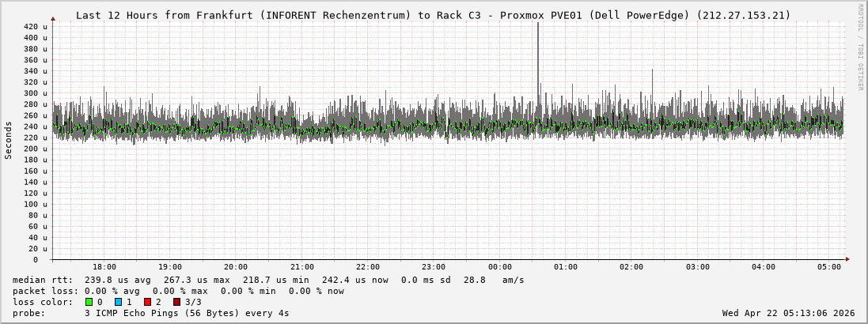Click the green loss color 0 swatch

[x=89, y=302]
